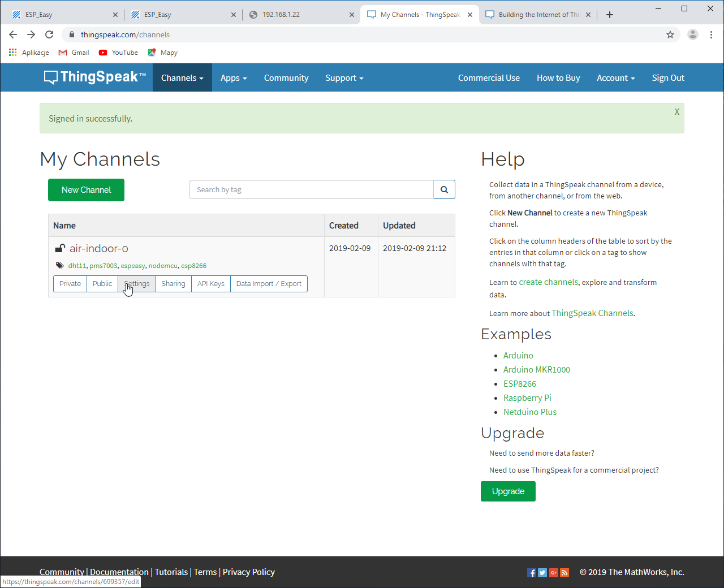Open the YouTube bookmark

coord(118,53)
